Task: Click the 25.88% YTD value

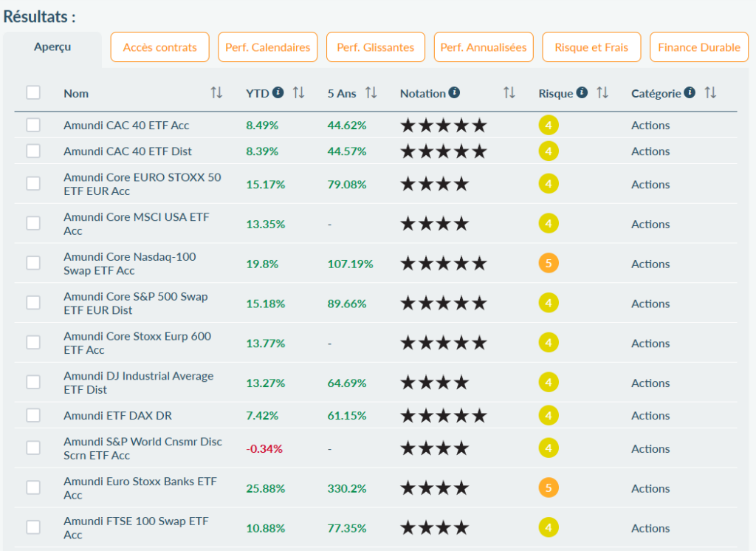Action: [x=266, y=488]
